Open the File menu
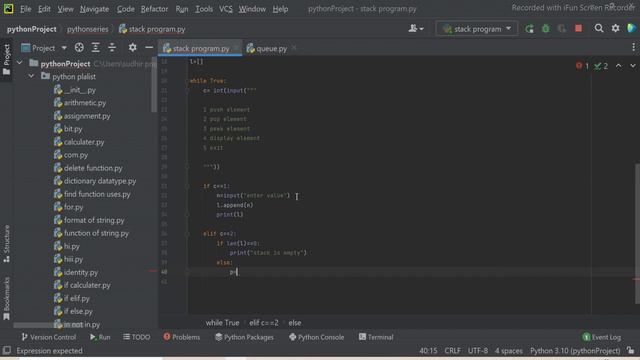Screen dimensions: 640x360 [x=25, y=9]
